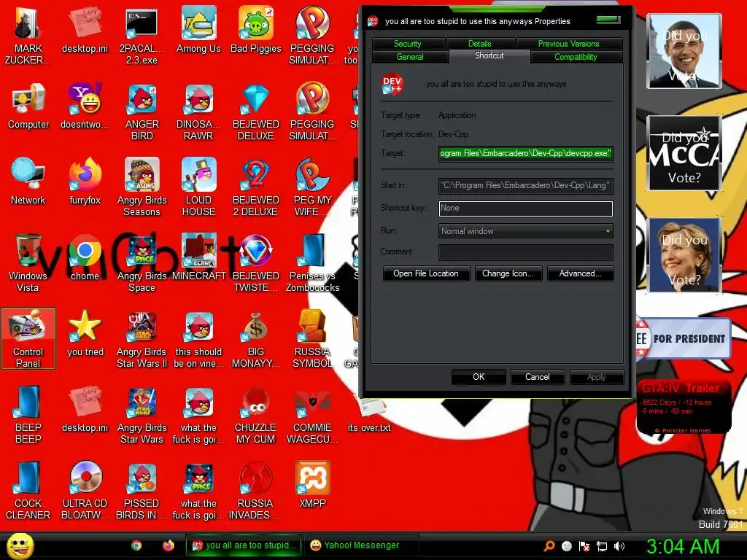The width and height of the screenshot is (747, 560).
Task: Select the ULTRA CD BLOATW disc icon
Action: click(85, 490)
